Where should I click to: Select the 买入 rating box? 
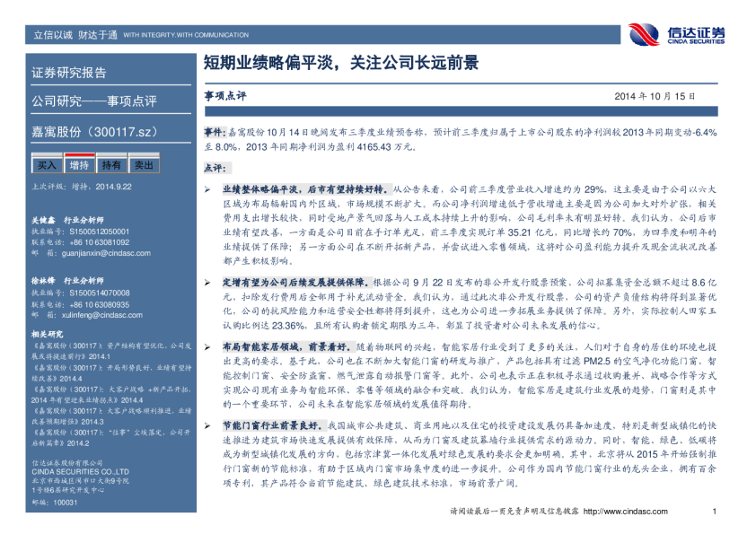(47, 165)
